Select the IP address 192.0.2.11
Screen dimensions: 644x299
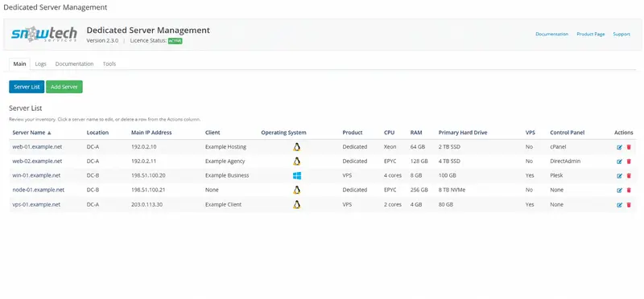click(143, 162)
